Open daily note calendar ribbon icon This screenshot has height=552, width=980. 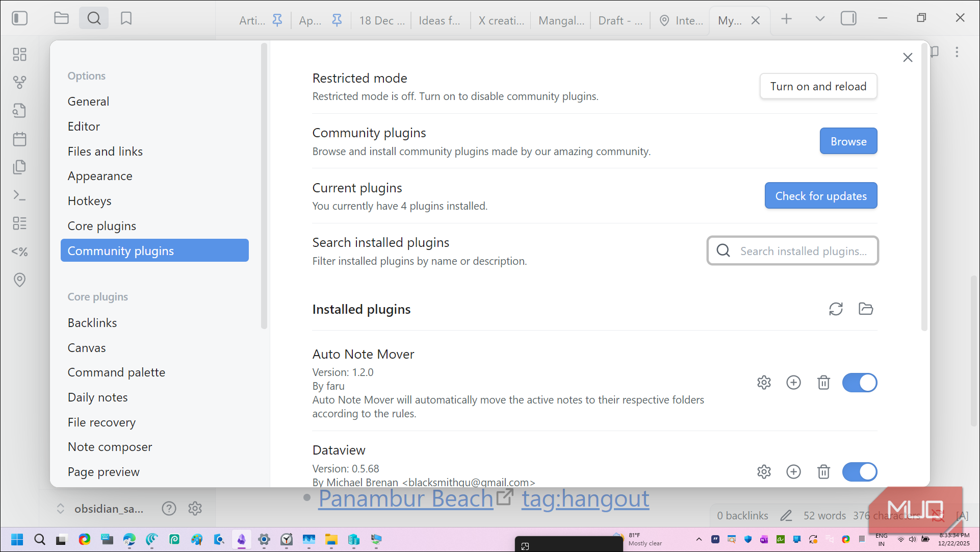pyautogui.click(x=19, y=139)
